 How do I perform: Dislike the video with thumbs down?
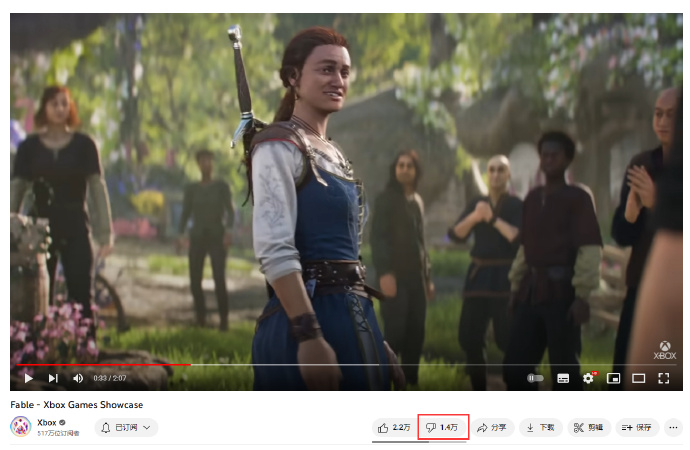(442, 427)
